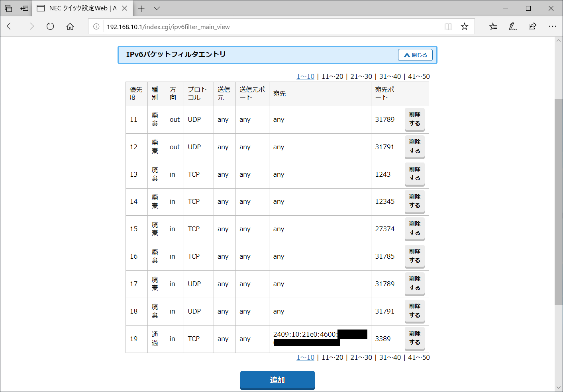Click the 種別 column header
Screen dimensions: 563x392
(157, 94)
